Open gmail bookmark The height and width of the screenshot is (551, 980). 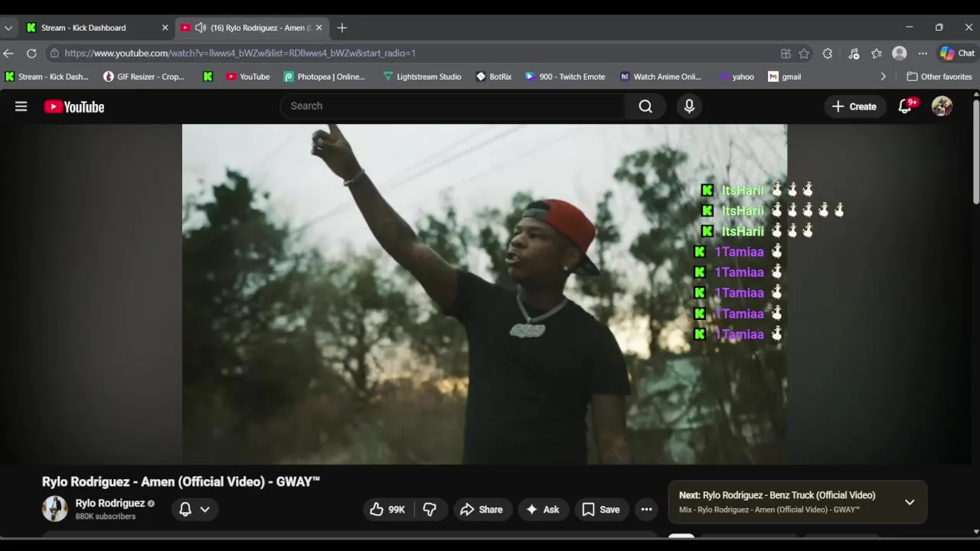pos(785,77)
